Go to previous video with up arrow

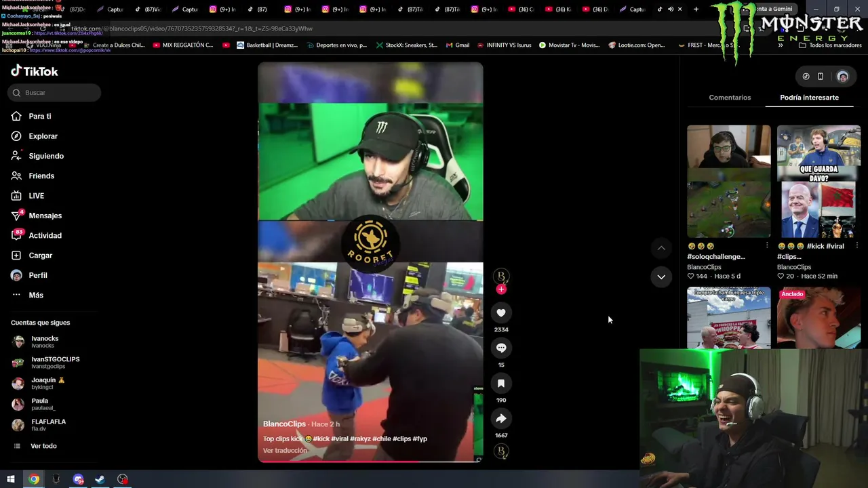point(661,248)
